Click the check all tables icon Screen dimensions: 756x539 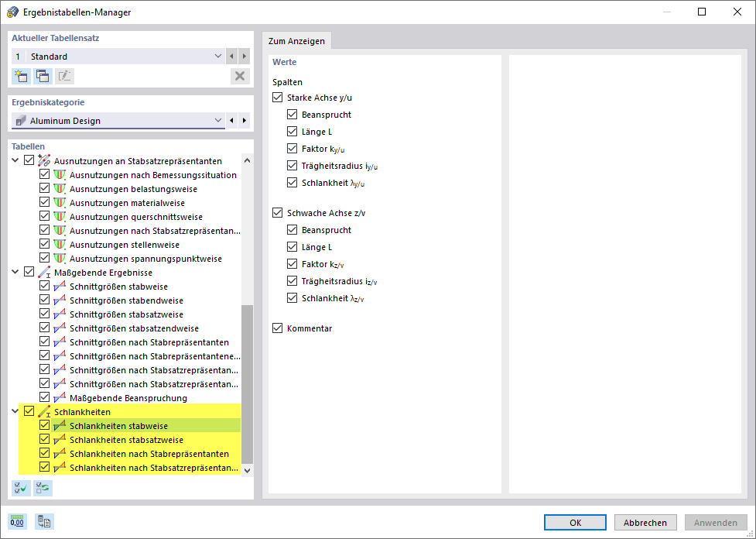pos(21,488)
